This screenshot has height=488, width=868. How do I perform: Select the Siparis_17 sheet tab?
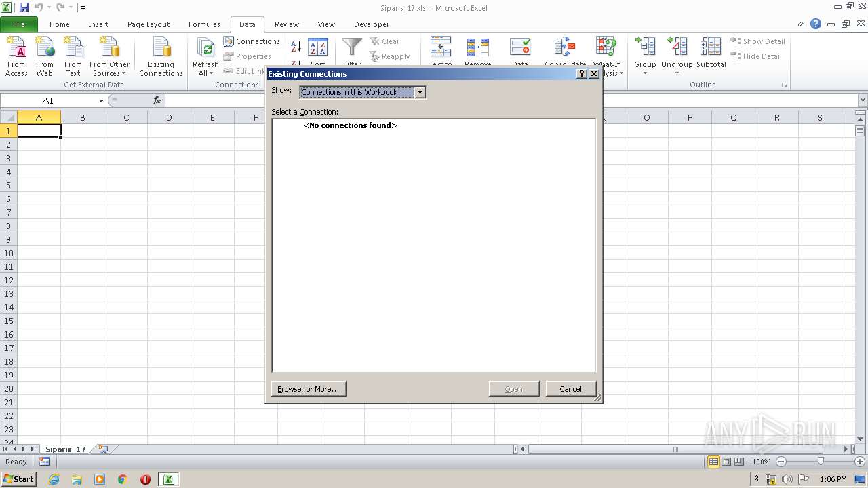66,449
